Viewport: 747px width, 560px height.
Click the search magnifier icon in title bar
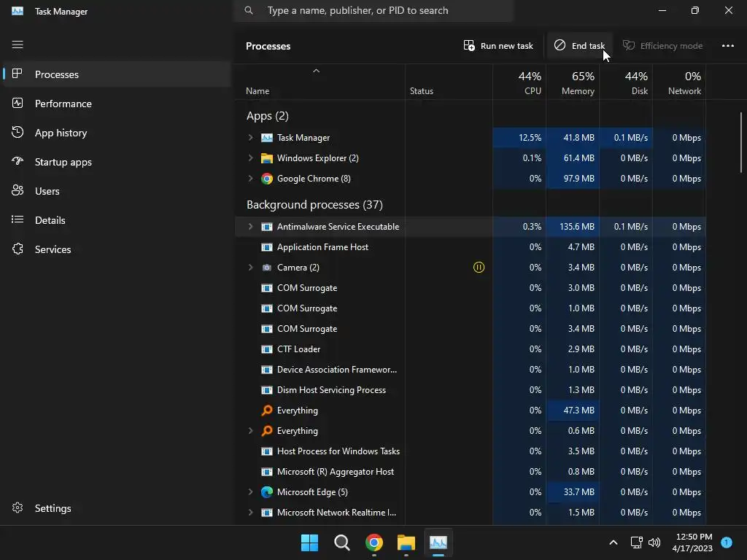249,10
